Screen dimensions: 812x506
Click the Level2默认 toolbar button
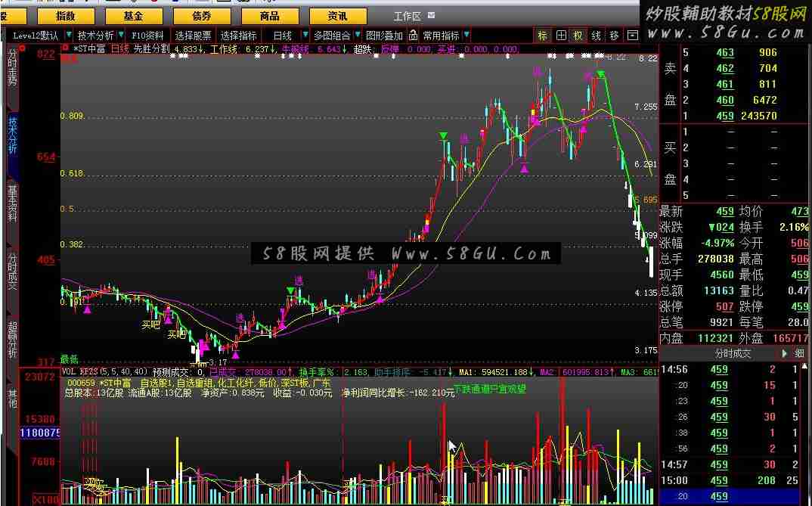click(x=36, y=36)
